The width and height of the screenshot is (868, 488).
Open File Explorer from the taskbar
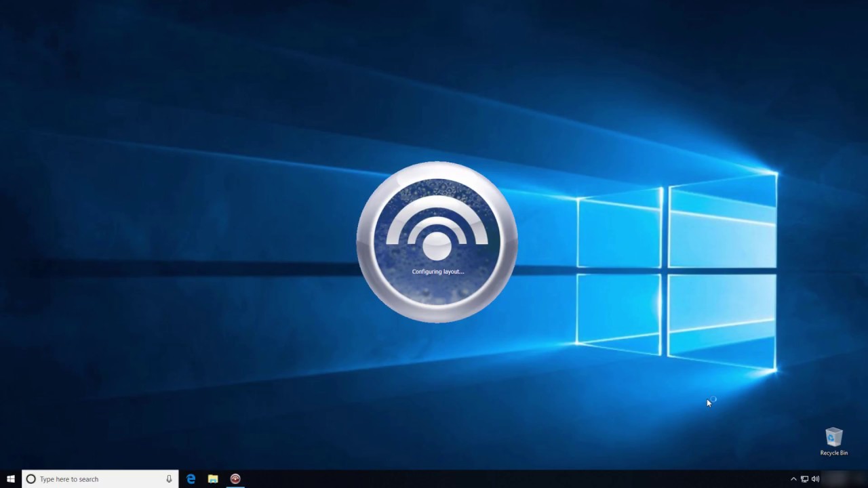(x=213, y=479)
